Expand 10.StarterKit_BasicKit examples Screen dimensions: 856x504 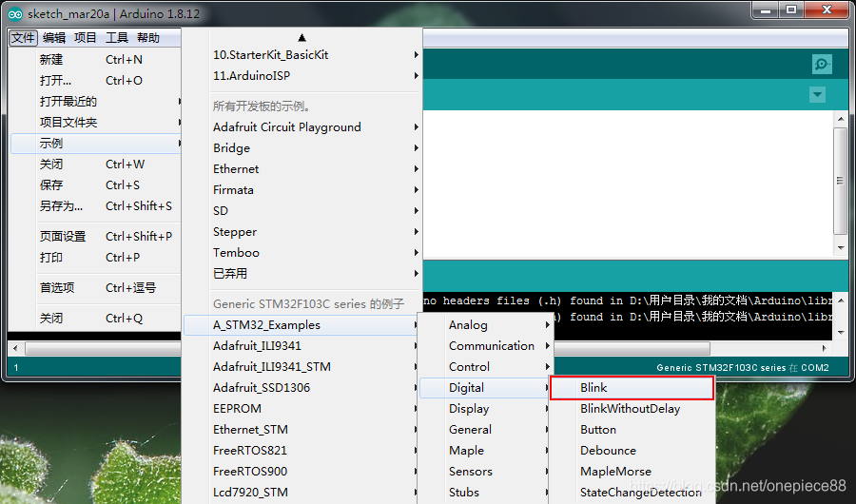pos(302,54)
